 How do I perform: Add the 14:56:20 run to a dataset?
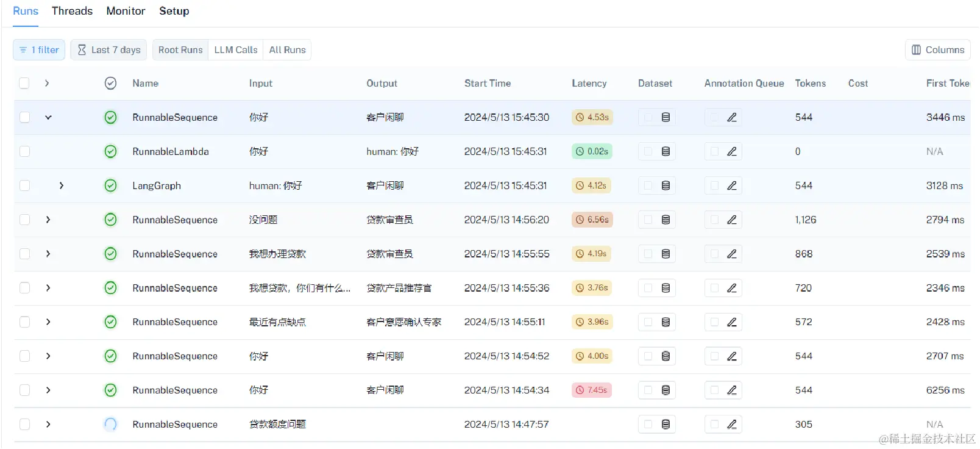[x=666, y=220]
